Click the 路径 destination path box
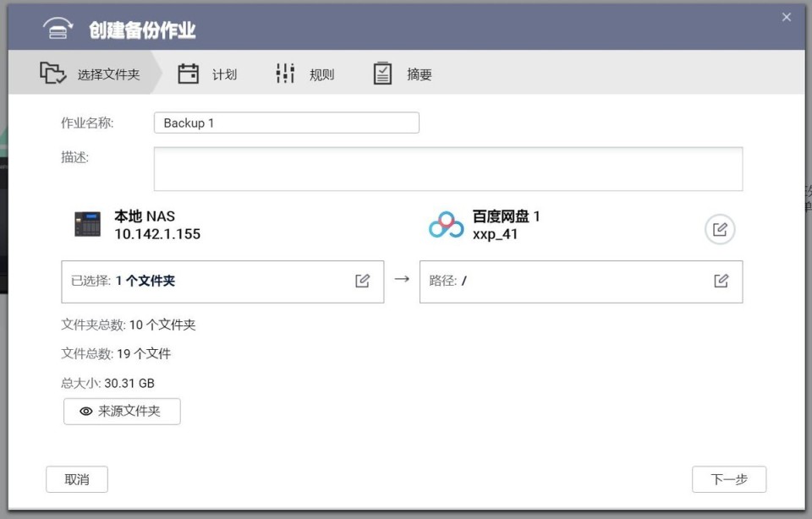The height and width of the screenshot is (519, 812). point(581,282)
